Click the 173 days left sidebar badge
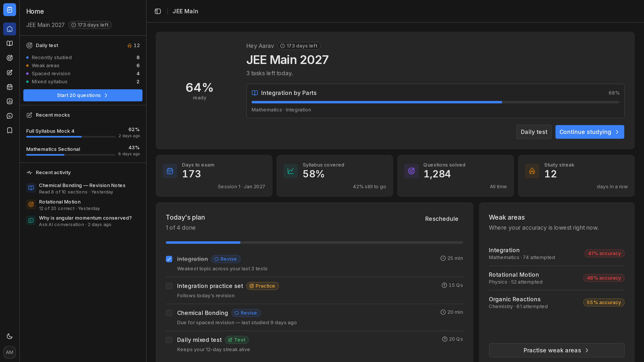The height and width of the screenshot is (362, 644). [x=90, y=25]
